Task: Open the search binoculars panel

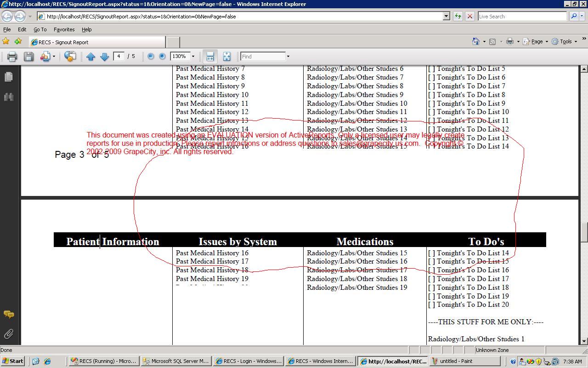Action: [x=8, y=97]
